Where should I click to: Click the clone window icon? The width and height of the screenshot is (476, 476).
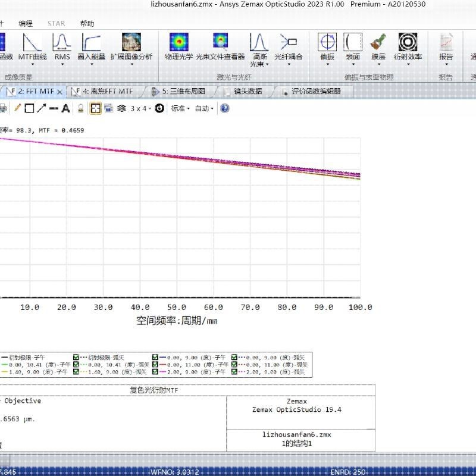point(108,108)
